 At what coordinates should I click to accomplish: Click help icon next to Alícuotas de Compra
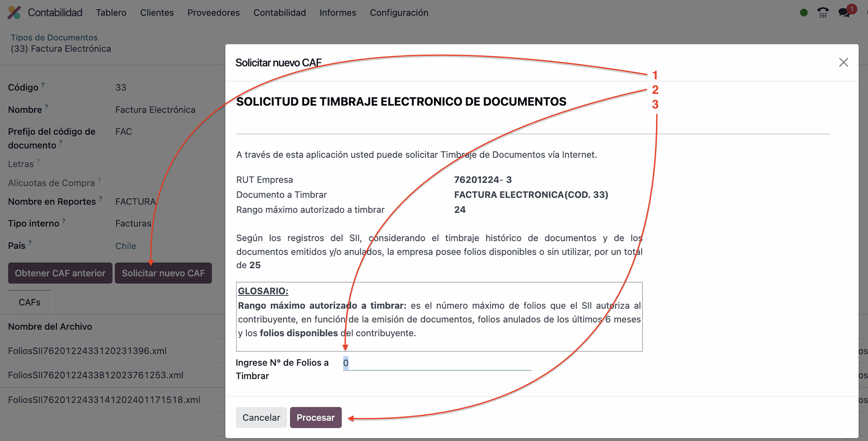[x=99, y=180]
